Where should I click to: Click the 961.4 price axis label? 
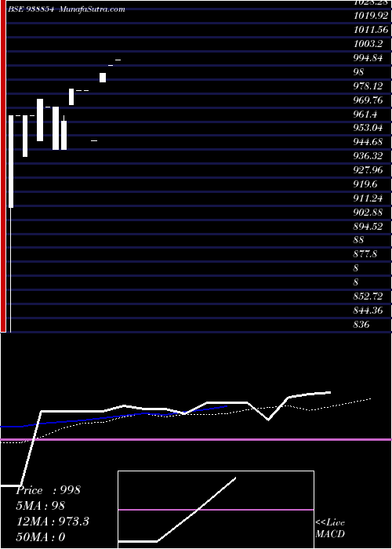tap(366, 114)
